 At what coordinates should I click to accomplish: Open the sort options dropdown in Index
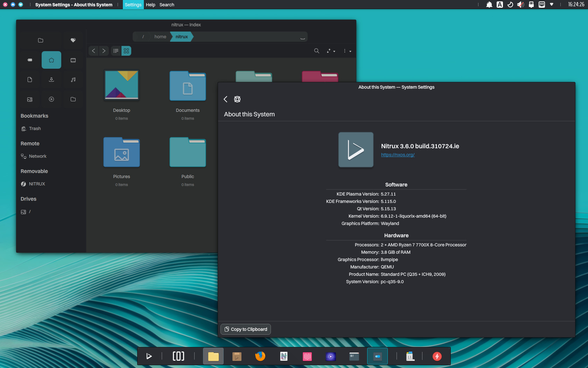click(x=331, y=51)
